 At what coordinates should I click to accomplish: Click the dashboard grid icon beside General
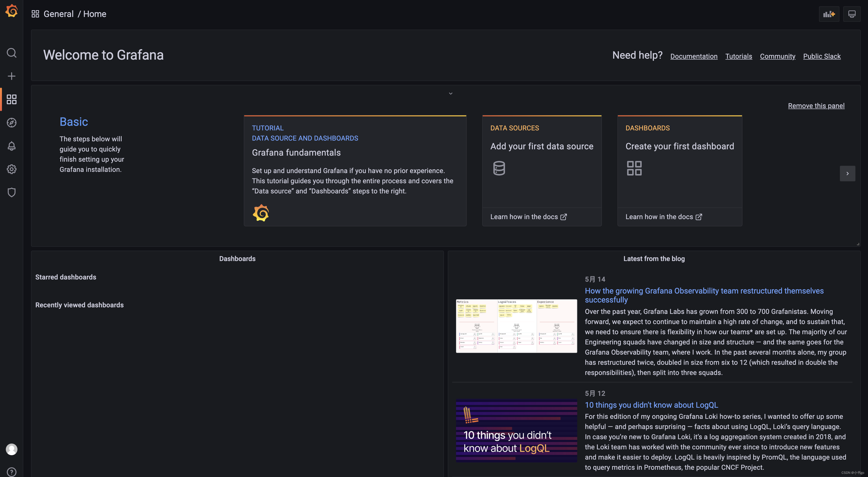click(x=35, y=14)
